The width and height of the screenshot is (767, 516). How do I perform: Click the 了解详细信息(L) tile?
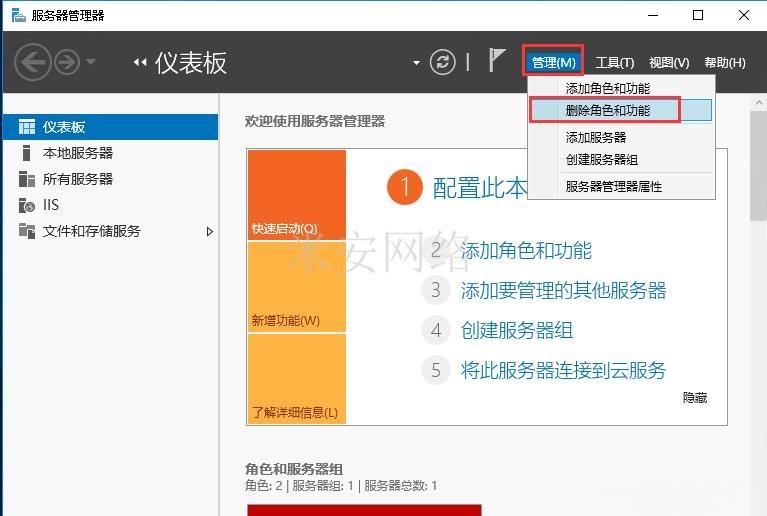(x=297, y=379)
